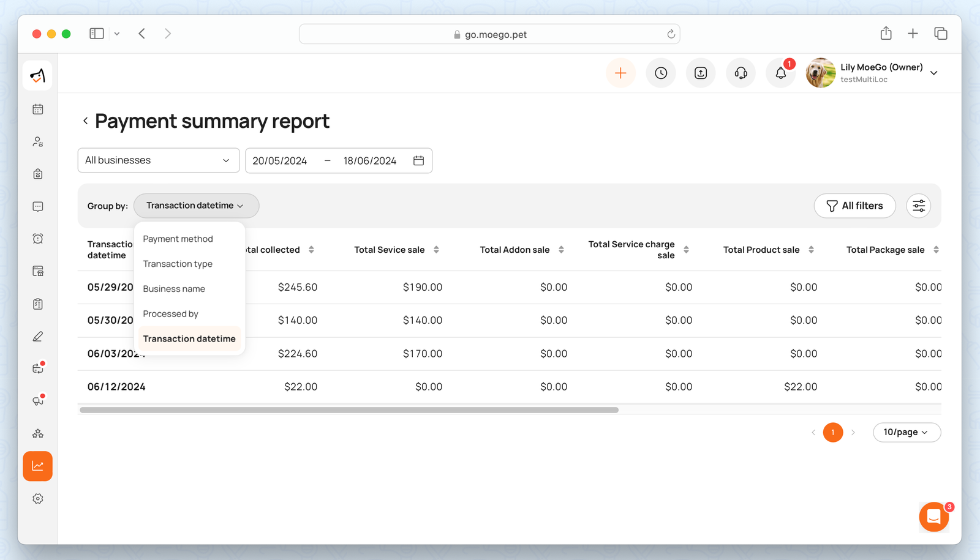The width and height of the screenshot is (980, 560).
Task: View notifications via the bell icon
Action: [780, 73]
